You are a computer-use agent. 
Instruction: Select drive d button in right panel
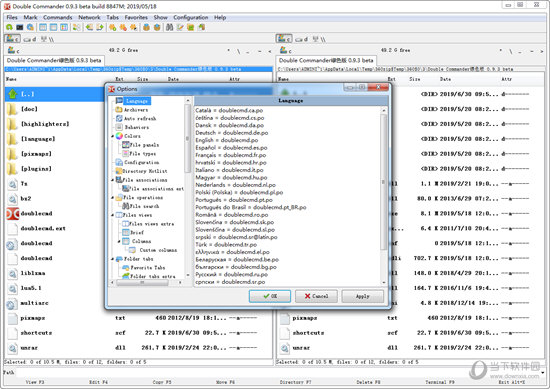pyautogui.click(x=301, y=39)
